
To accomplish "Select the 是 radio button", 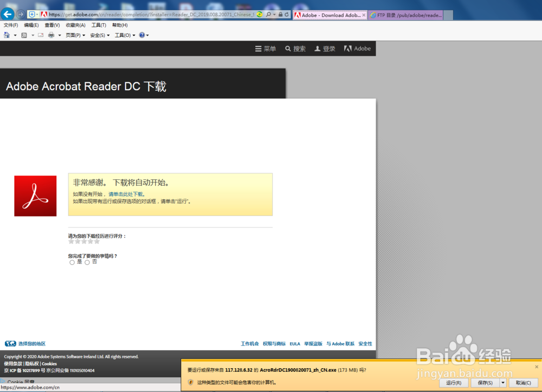I will click(72, 262).
